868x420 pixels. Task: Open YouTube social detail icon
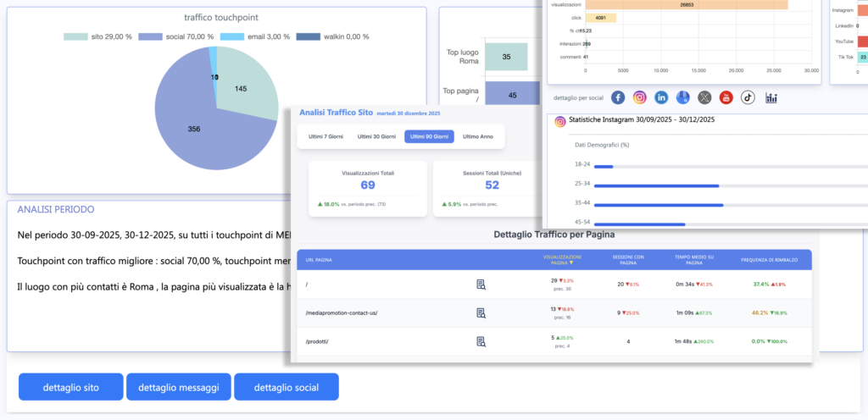click(x=726, y=98)
